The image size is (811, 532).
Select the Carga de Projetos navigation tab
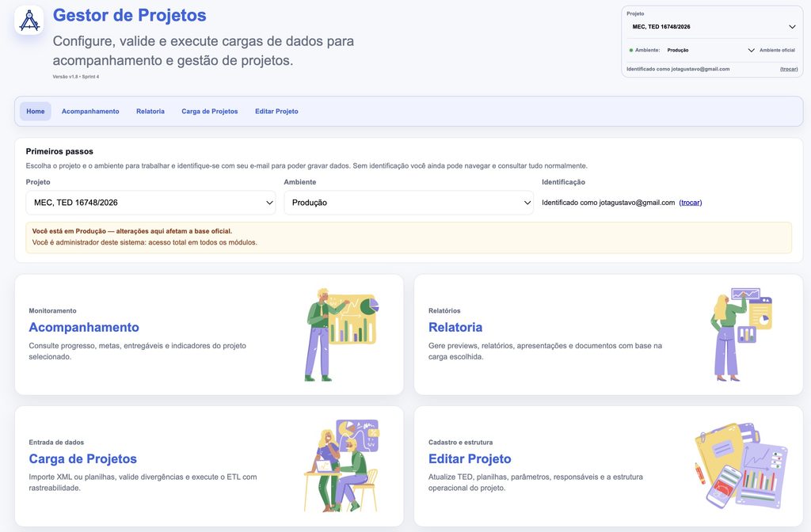click(209, 111)
